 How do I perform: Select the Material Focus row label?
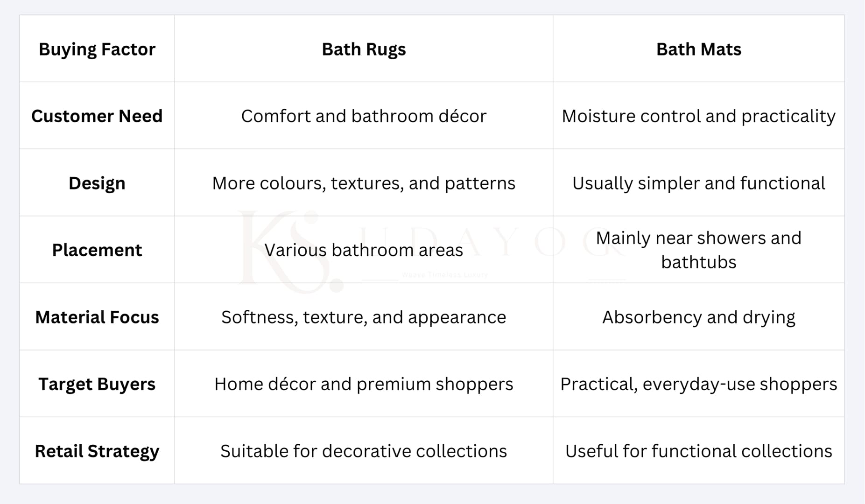point(97,317)
